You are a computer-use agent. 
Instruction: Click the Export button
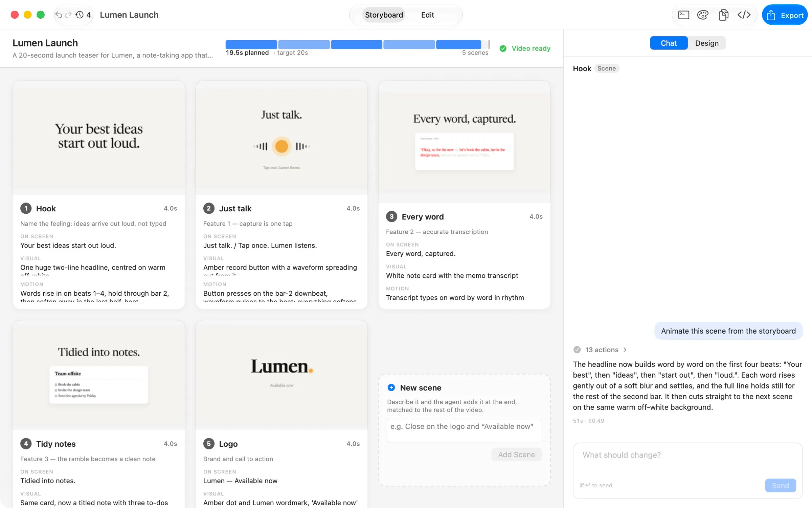[785, 15]
